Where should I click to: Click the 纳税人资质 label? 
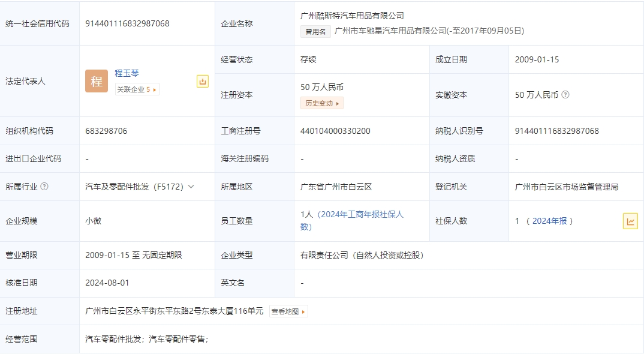click(455, 159)
